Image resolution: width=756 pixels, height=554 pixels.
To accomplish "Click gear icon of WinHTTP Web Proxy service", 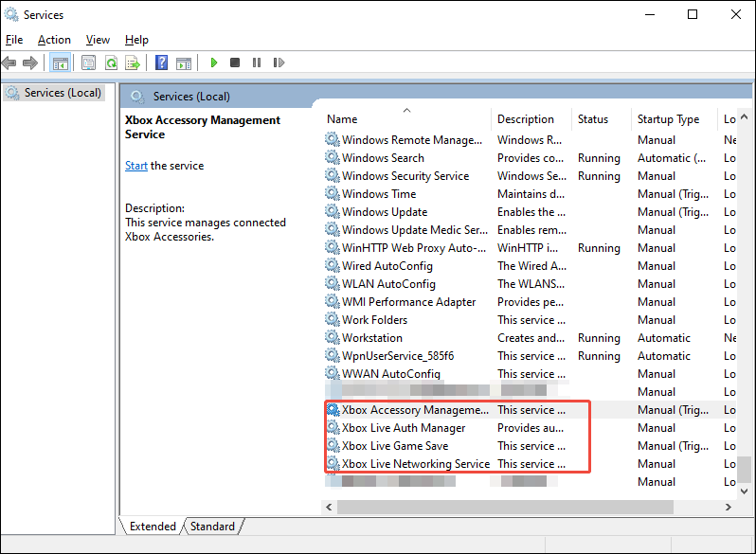I will [x=333, y=247].
